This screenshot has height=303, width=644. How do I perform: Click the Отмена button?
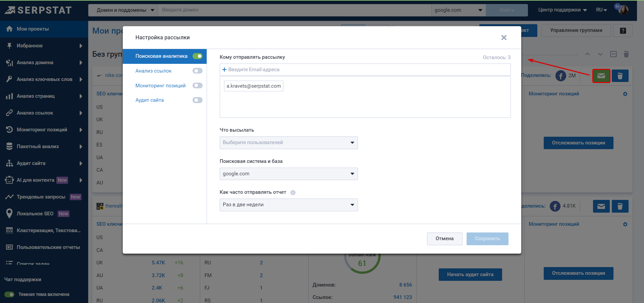[x=444, y=239]
